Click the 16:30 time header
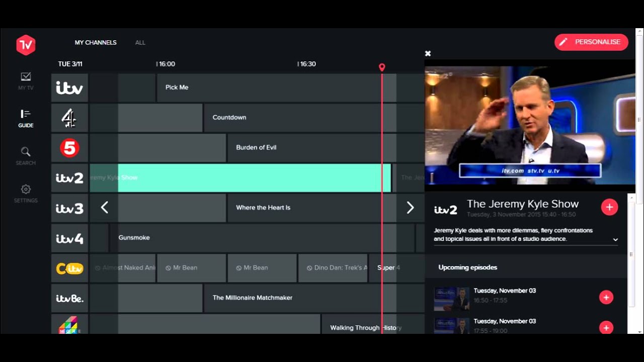This screenshot has width=644, height=362. [306, 64]
